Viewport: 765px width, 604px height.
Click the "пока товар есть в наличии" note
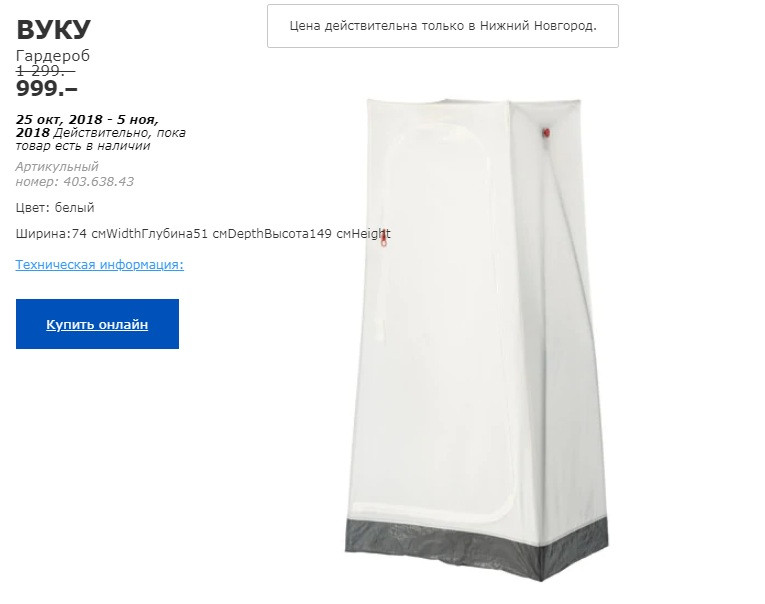pos(101,140)
